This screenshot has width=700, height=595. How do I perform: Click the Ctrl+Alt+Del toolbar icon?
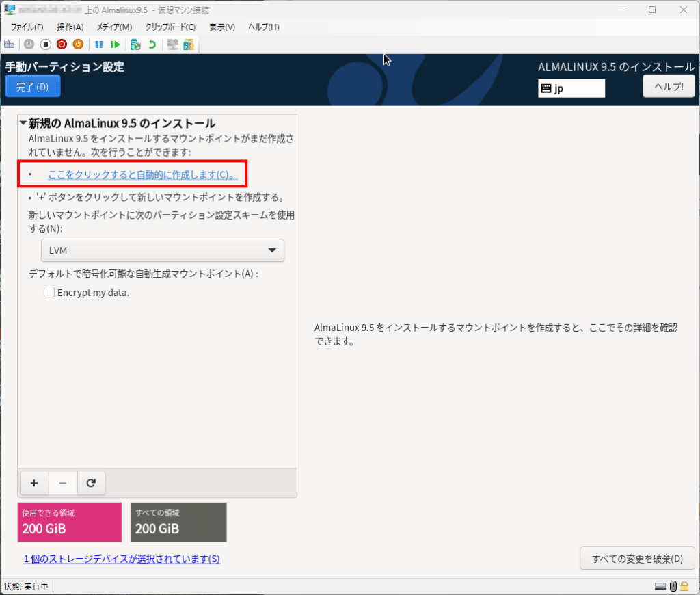[10, 44]
